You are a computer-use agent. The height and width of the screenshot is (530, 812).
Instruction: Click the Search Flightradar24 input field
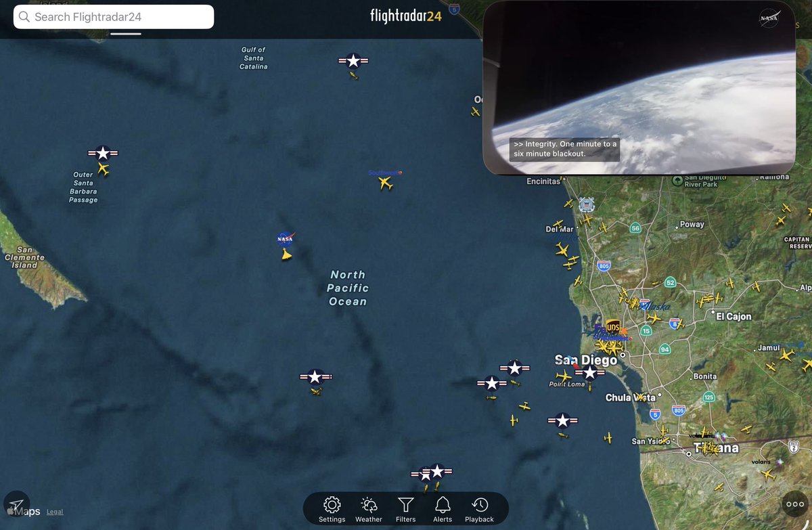[115, 16]
